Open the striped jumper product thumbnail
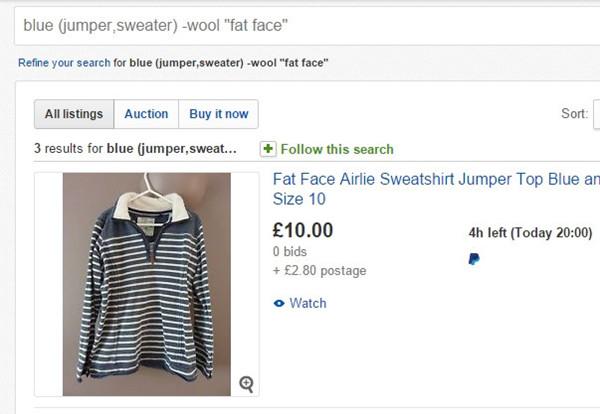 146,284
